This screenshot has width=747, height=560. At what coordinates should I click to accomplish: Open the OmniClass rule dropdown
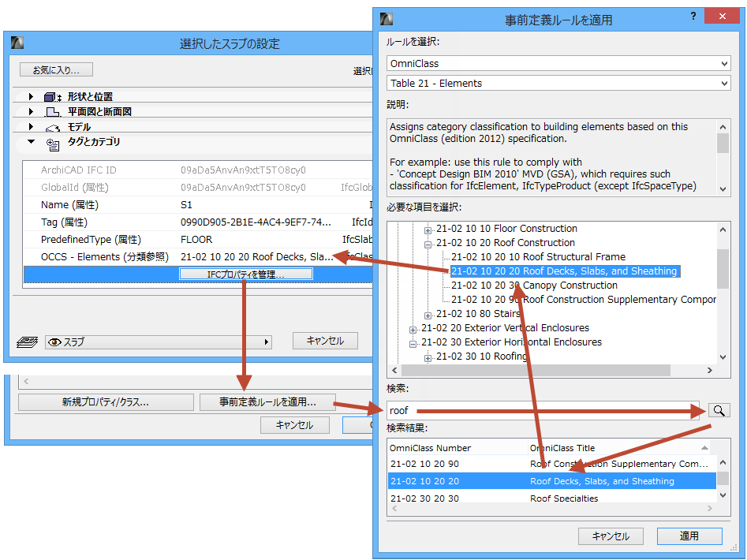pyautogui.click(x=558, y=63)
